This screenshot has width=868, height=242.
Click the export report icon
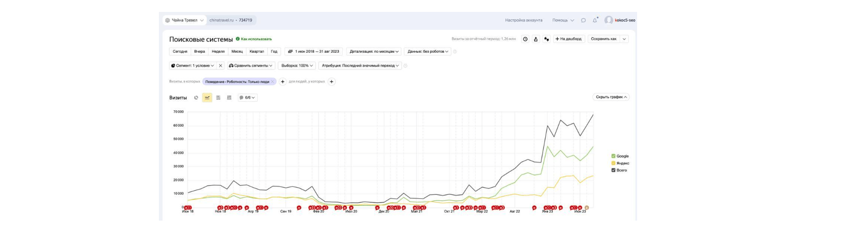tap(536, 39)
